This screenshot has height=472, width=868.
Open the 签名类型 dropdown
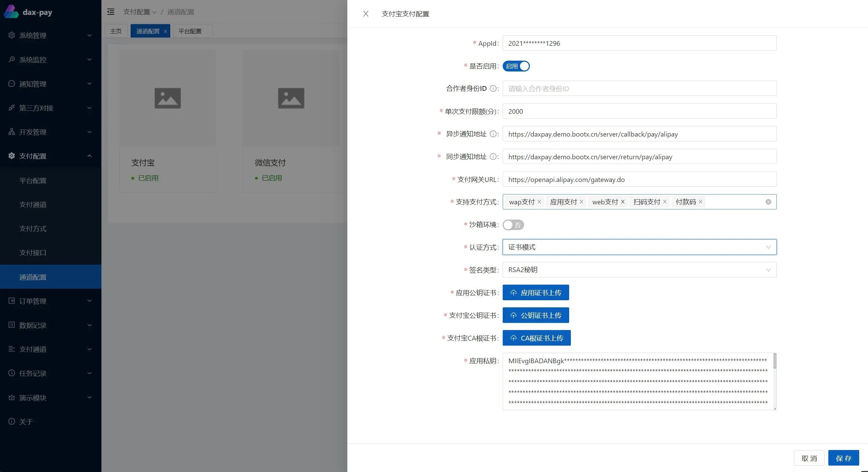639,270
